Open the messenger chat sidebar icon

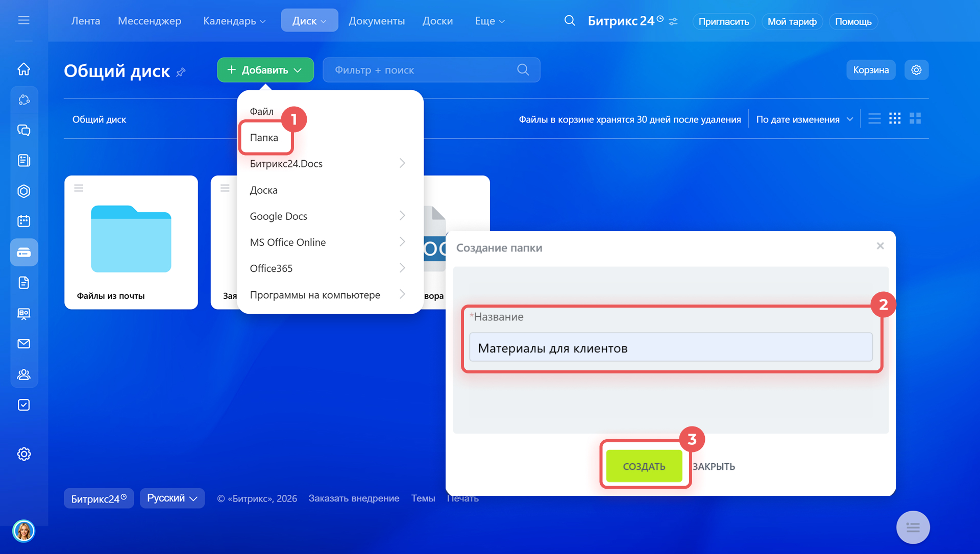24,130
